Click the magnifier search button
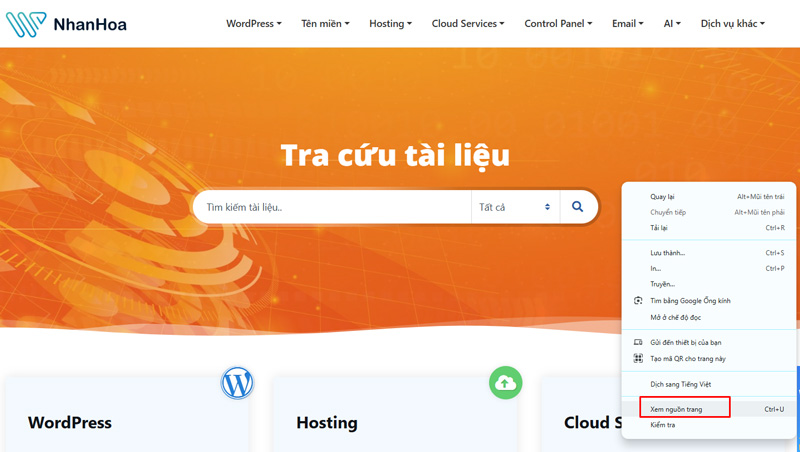 pos(578,207)
